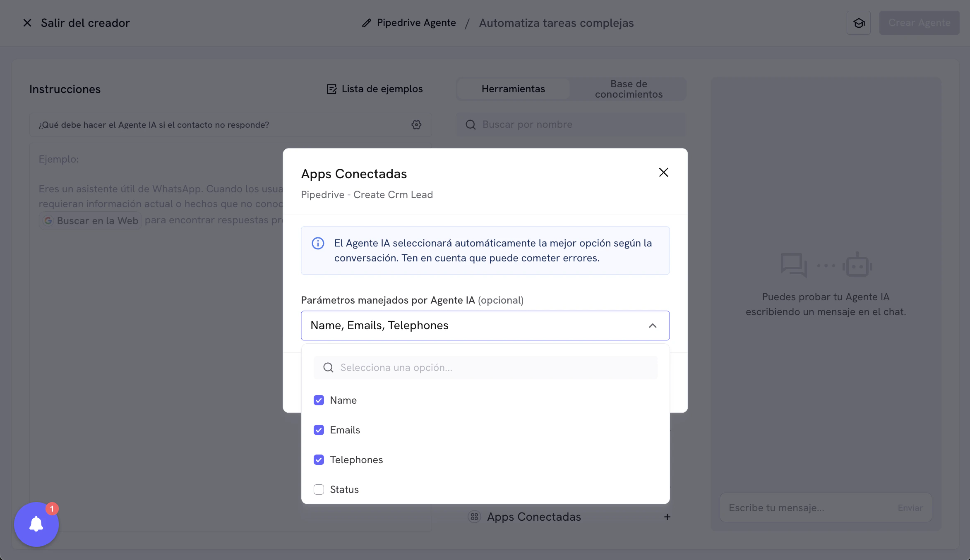Click the Apps Conectadas row label
This screenshot has height=560, width=970.
[534, 517]
